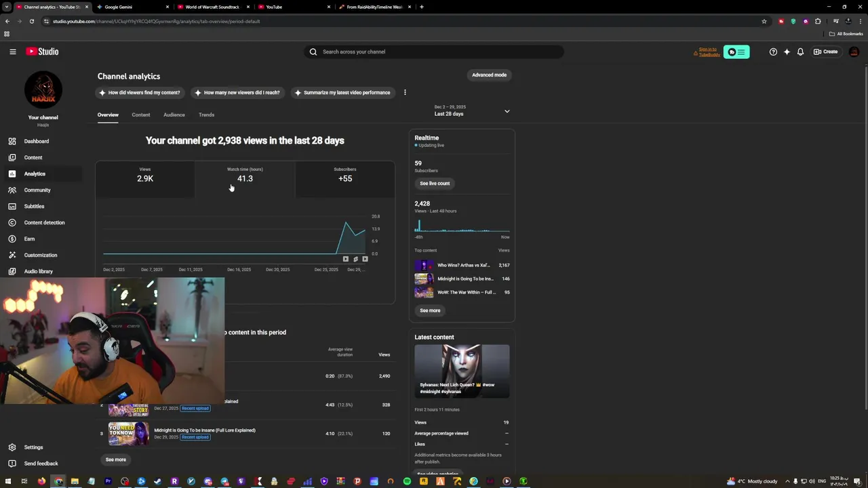Click the See live count button
Screen dimensions: 868x488
[x=435, y=183]
